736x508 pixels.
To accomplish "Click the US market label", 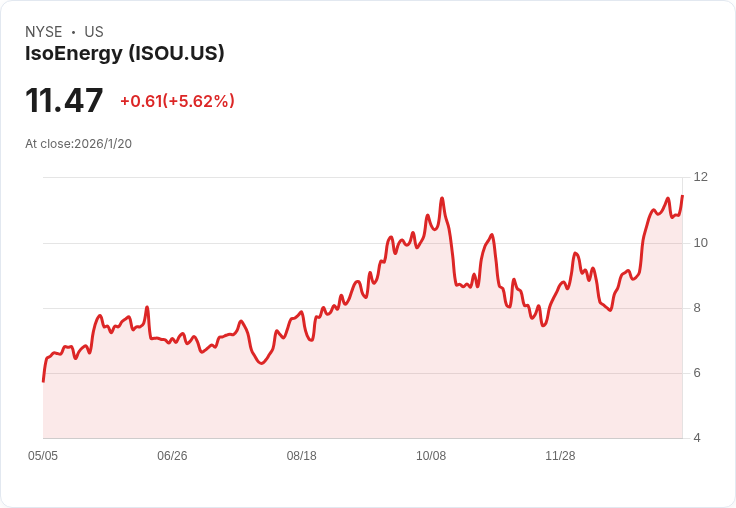I will (x=94, y=32).
